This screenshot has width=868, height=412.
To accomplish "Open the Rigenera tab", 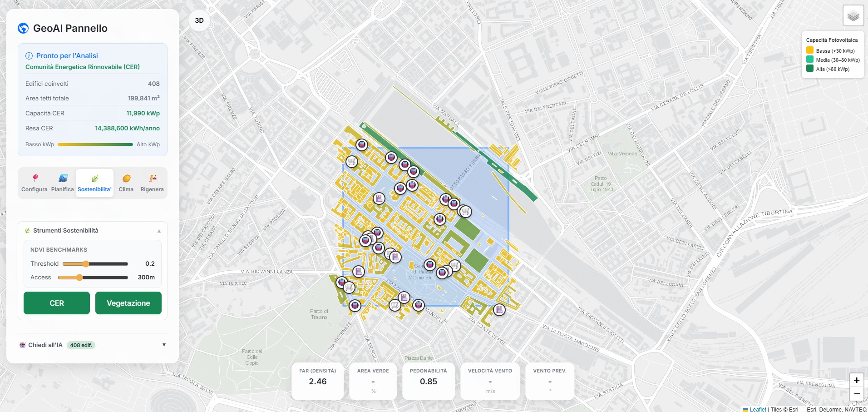I will tap(152, 184).
